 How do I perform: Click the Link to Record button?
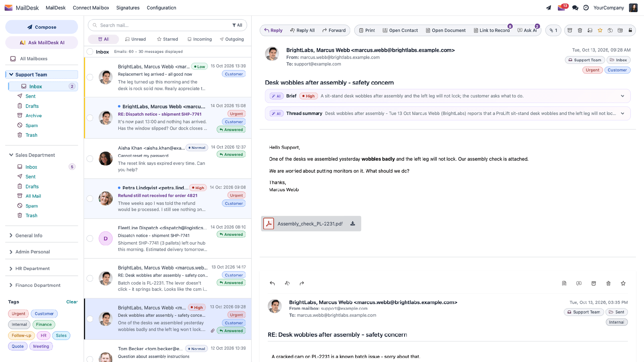click(491, 31)
